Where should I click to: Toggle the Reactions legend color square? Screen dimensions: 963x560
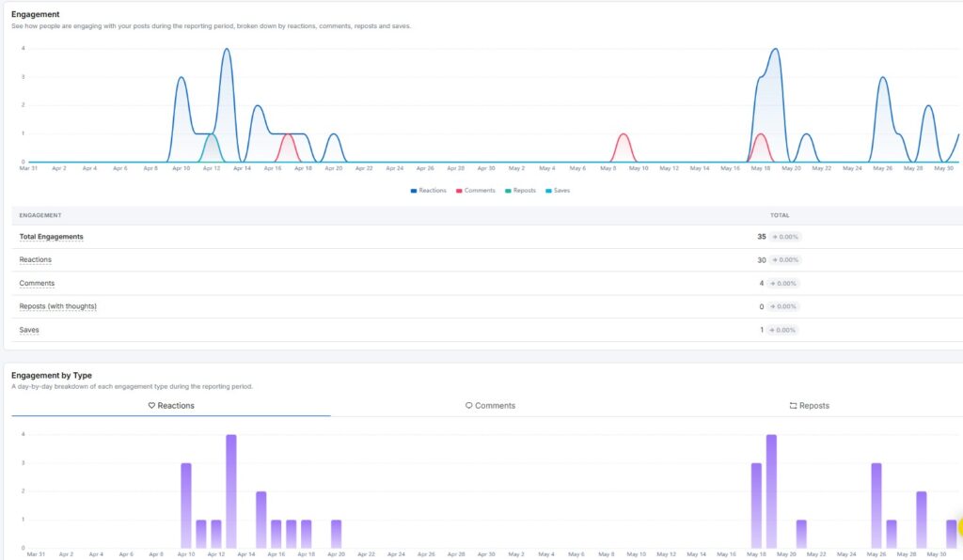414,191
